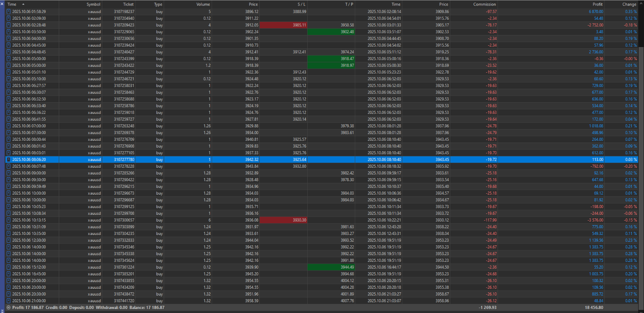Click the order icon for ticket 3107441720
This screenshot has height=313, width=644.
tap(9, 300)
